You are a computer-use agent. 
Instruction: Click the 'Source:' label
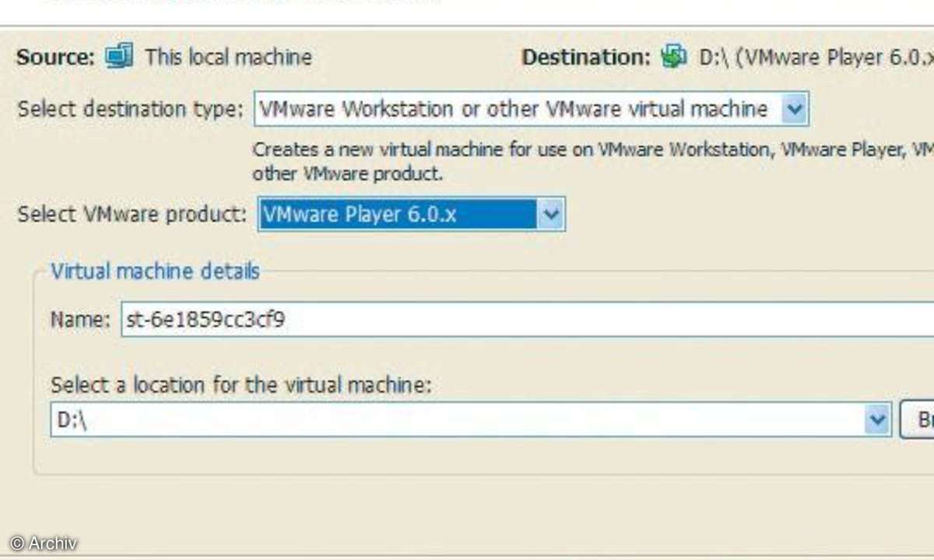(x=55, y=58)
